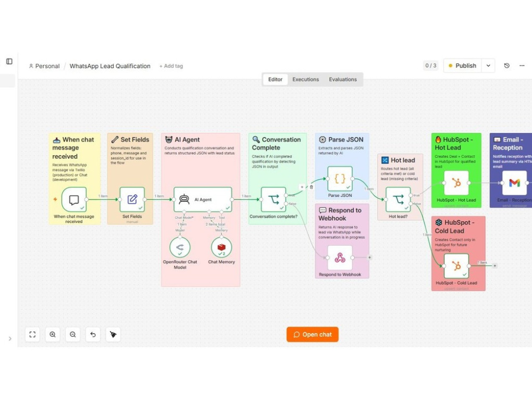Screen dimensions: 532x399
Task: Click the Conversation Complete sticky note heading
Action: tap(276, 144)
